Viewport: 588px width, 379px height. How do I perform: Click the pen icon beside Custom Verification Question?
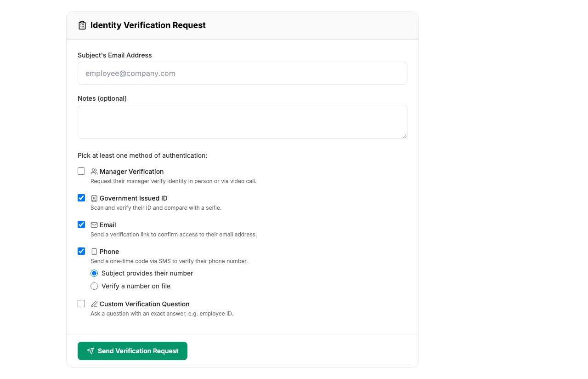click(94, 304)
